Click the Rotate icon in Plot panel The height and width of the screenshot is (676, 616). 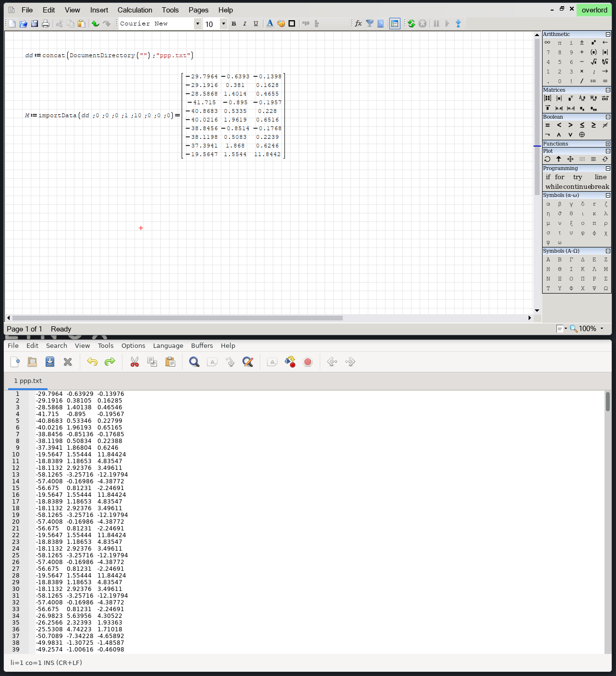click(547, 159)
